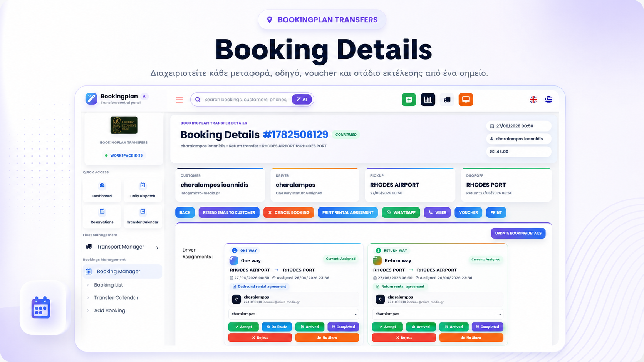Click the RHODES PORT dropoff card
The image size is (644, 362).
coord(506,185)
